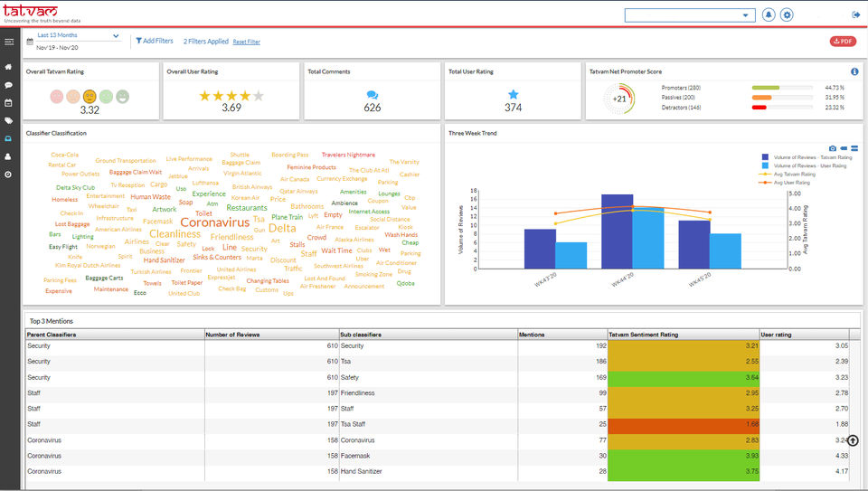This screenshot has height=491, width=868.
Task: Open settings gear icon in header
Action: (x=787, y=15)
